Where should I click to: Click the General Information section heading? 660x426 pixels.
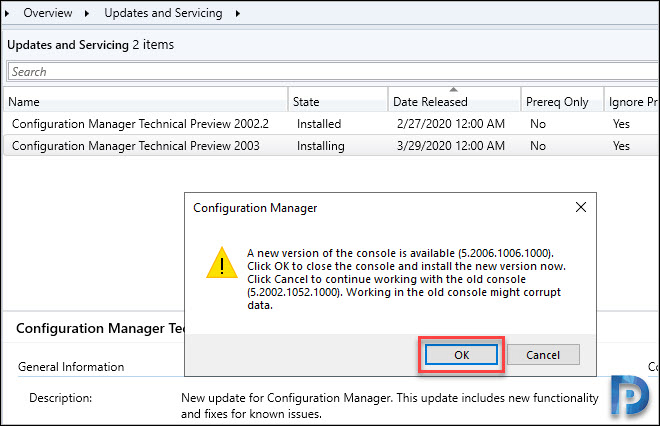[71, 367]
